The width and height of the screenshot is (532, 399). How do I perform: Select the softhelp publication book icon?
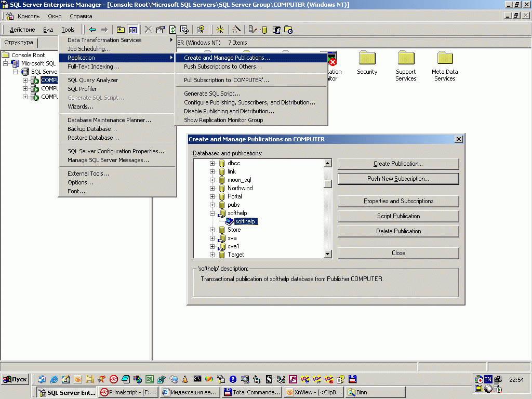(229, 221)
